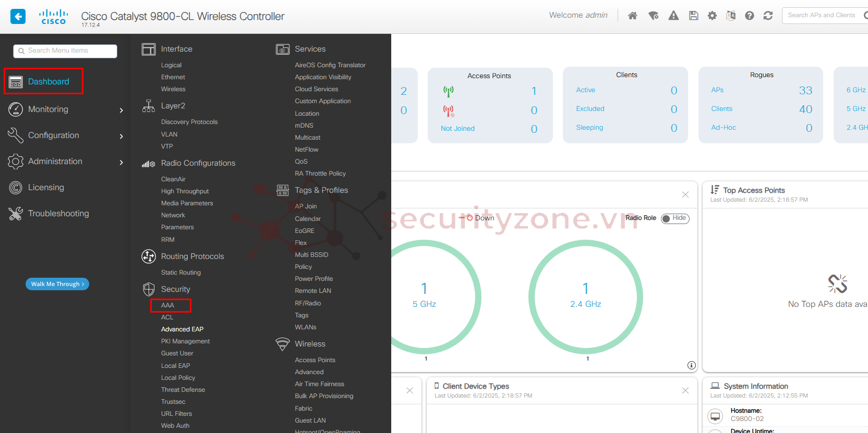This screenshot has height=433, width=868.
Task: Close the radio widget with X
Action: point(685,194)
